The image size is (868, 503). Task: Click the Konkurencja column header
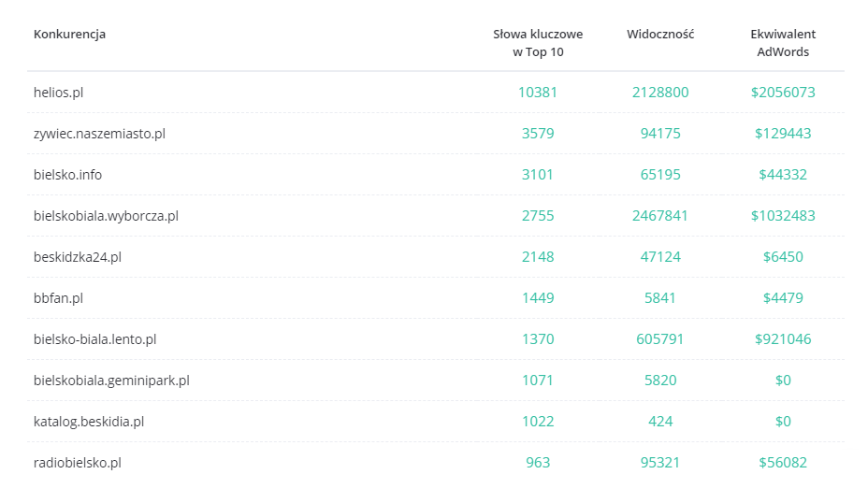click(x=69, y=35)
